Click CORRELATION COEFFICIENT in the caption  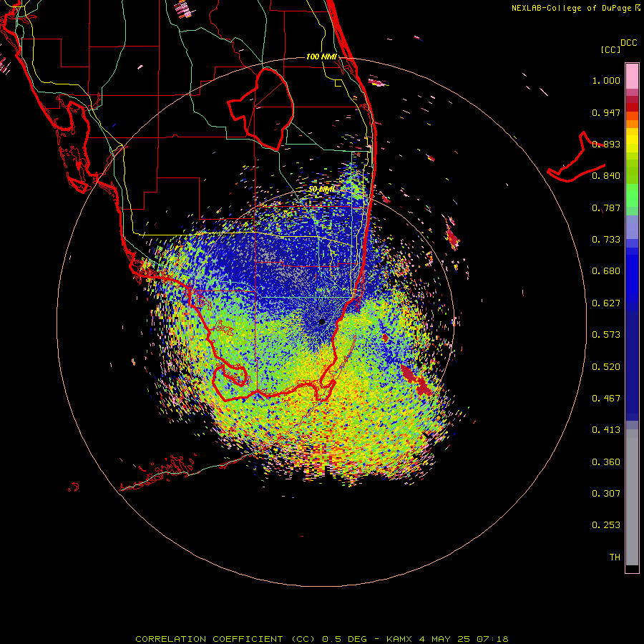click(x=209, y=639)
